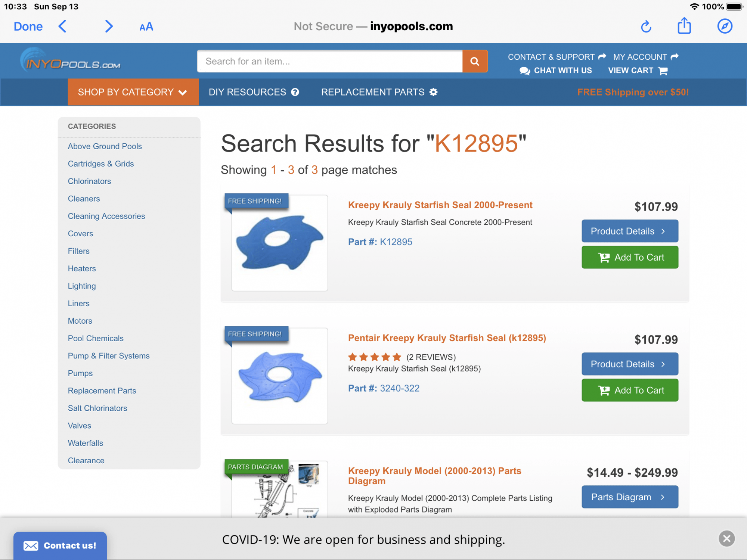This screenshot has width=747, height=560.
Task: Click the search for an item field
Action: 330,61
